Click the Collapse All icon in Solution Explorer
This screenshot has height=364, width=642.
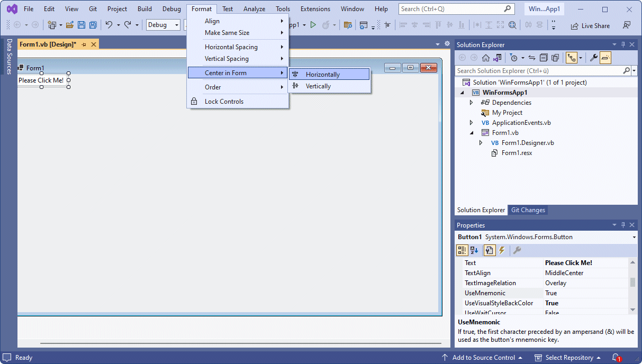coord(544,58)
